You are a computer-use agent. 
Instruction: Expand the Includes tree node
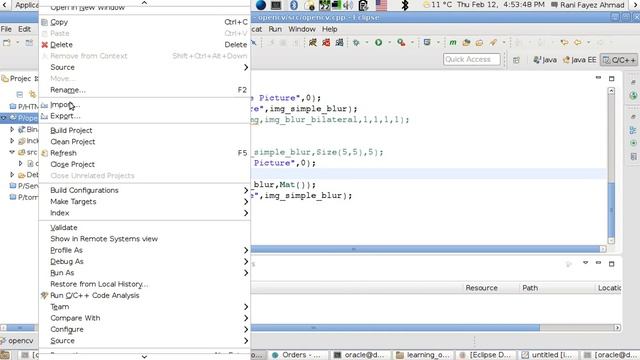12,141
